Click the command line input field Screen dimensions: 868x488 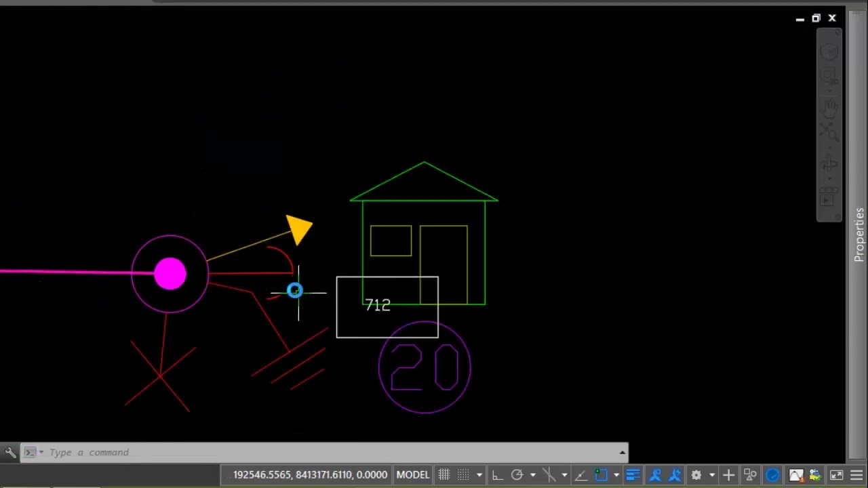(331, 452)
